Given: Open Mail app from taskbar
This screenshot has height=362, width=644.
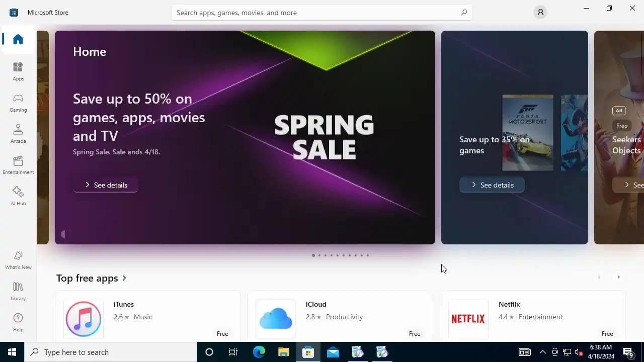Looking at the screenshot, I should tap(333, 352).
